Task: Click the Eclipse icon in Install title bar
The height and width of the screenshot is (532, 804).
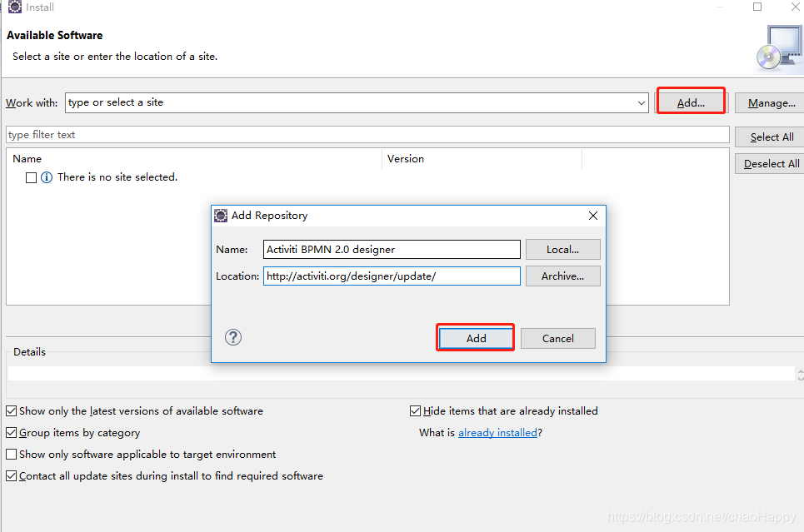Action: pos(15,7)
